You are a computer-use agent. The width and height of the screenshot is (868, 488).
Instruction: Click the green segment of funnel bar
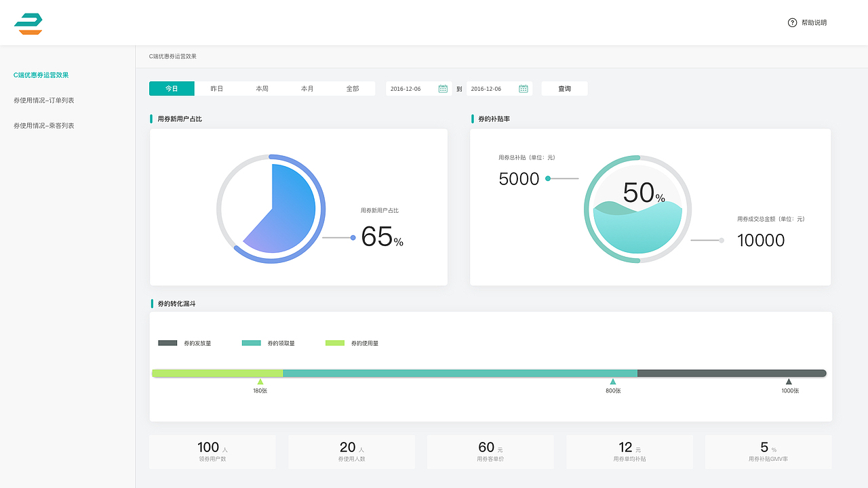click(x=218, y=373)
